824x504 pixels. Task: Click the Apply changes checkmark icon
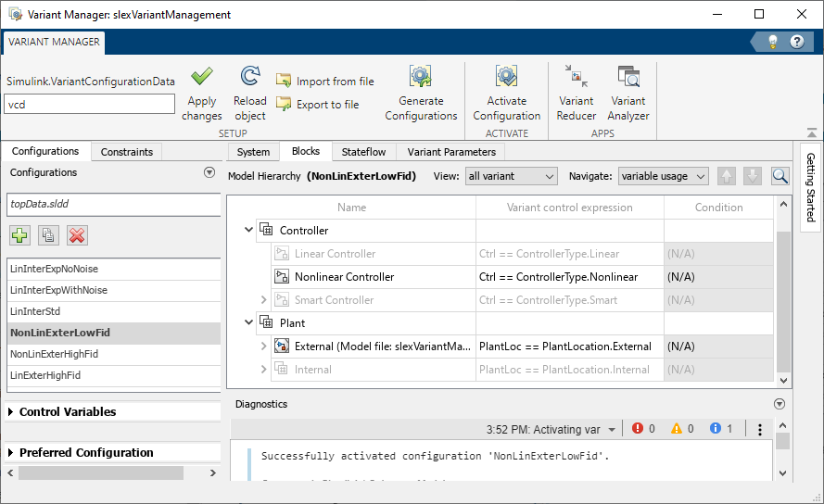point(202,77)
